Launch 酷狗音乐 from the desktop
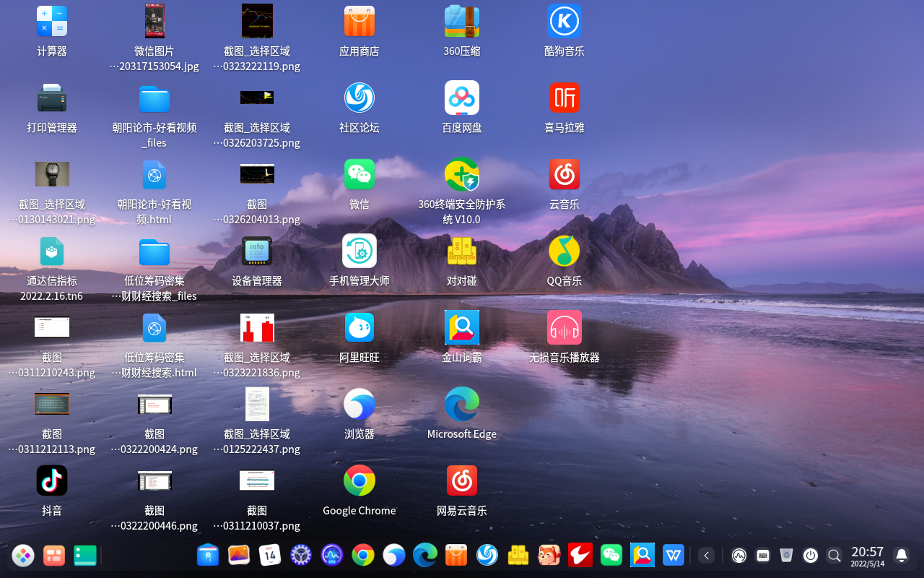The image size is (924, 578). pos(565,22)
